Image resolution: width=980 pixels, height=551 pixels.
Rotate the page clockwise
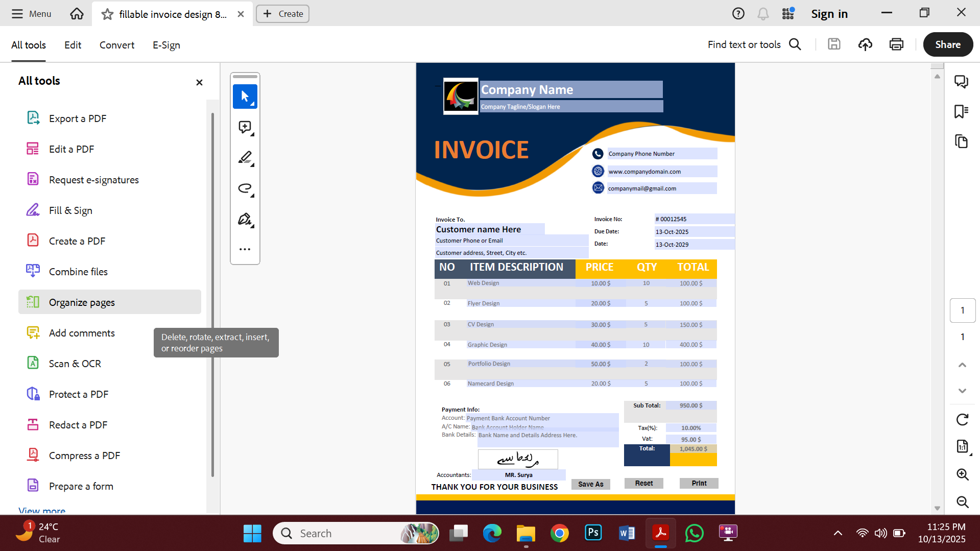pos(963,419)
